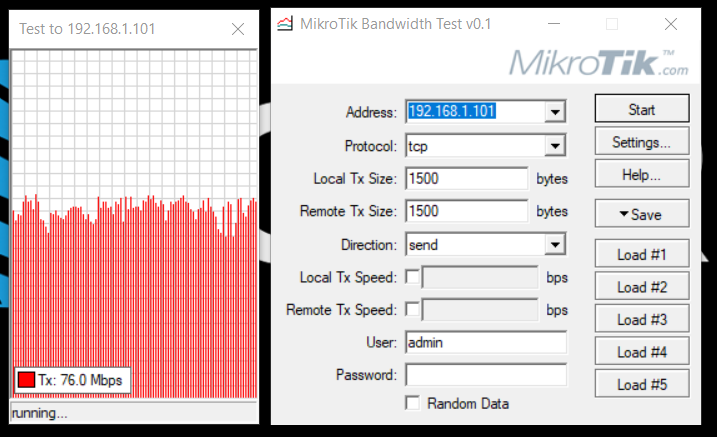This screenshot has width=717, height=437.
Task: Minimize the MikroTik Bandwidth Test window
Action: 554,24
